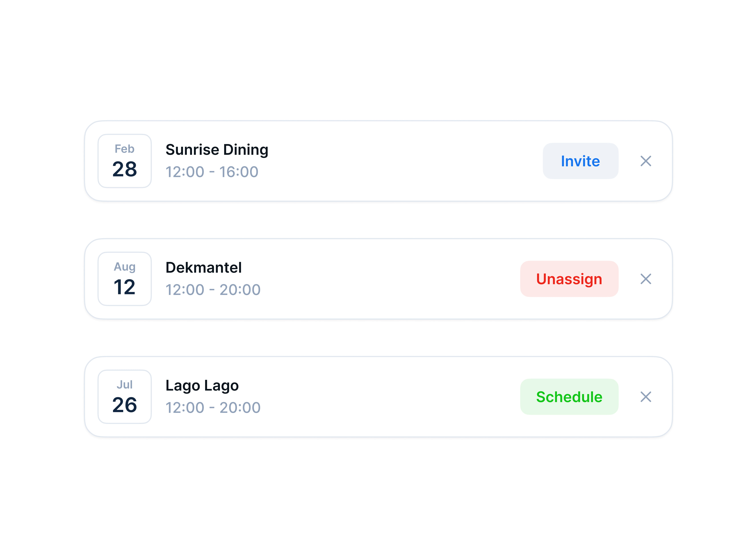Select the day number 26
The height and width of the screenshot is (550, 756).
coord(124,405)
